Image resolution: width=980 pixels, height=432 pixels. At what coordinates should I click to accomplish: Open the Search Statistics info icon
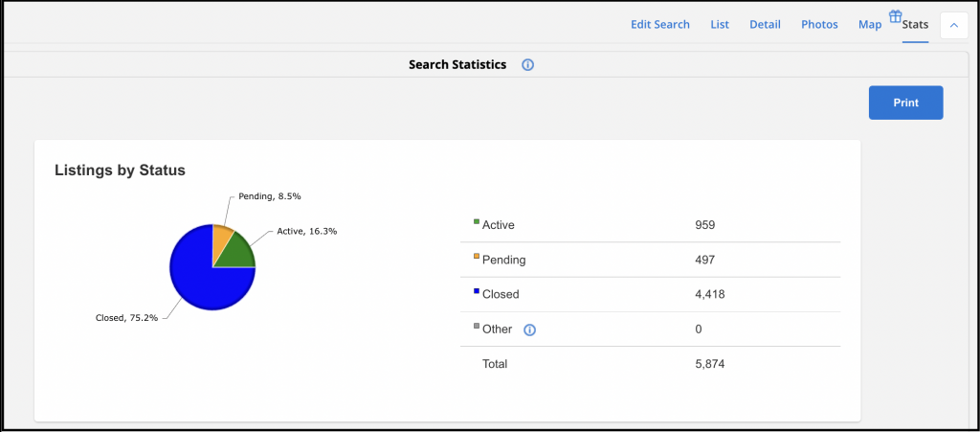[x=527, y=65]
